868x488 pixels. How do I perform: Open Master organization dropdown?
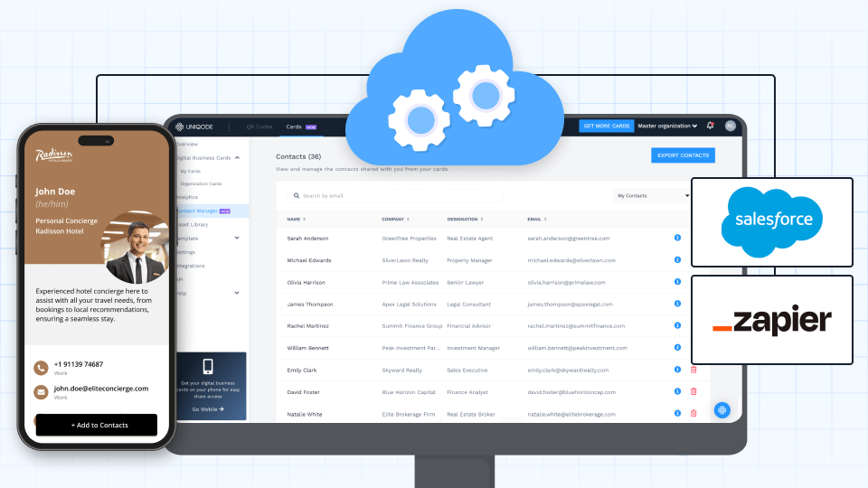tap(667, 127)
